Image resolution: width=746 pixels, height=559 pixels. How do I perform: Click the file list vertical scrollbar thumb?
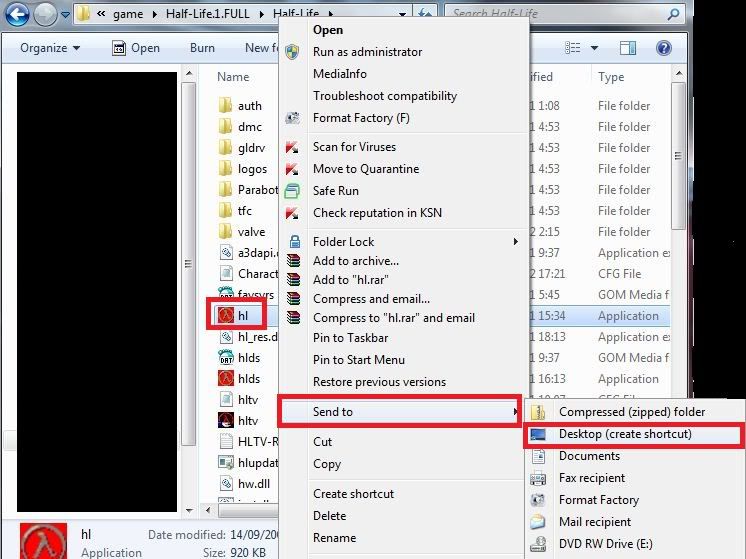(x=678, y=156)
